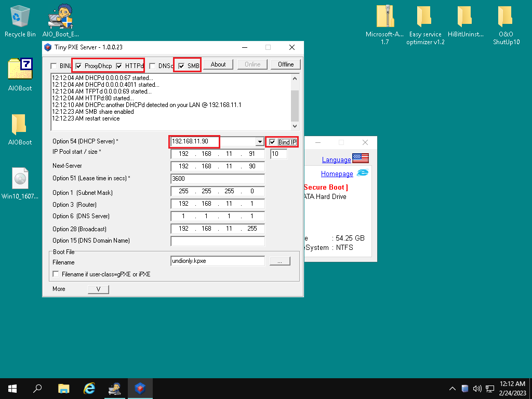Expand the Option 54 DHCP Server dropdown
532x399 pixels.
pos(259,142)
